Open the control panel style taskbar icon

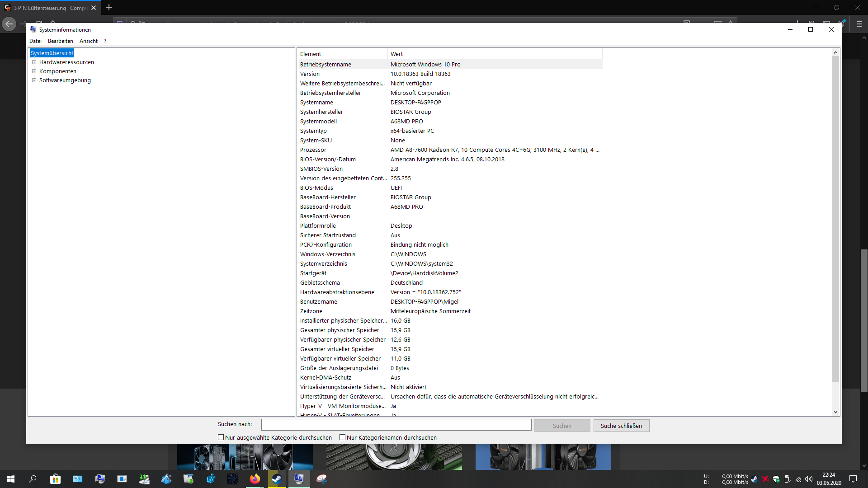[x=78, y=479]
